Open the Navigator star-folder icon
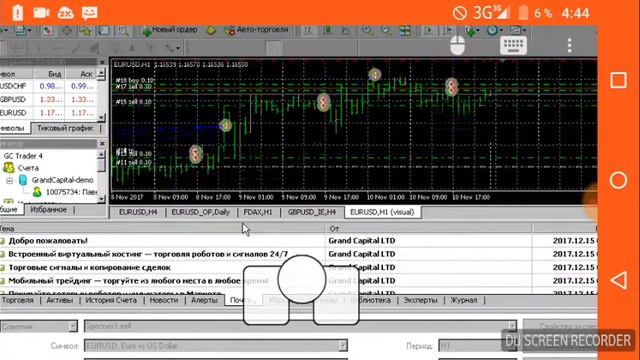Image resolution: width=640 pixels, height=360 pixels. [86, 30]
